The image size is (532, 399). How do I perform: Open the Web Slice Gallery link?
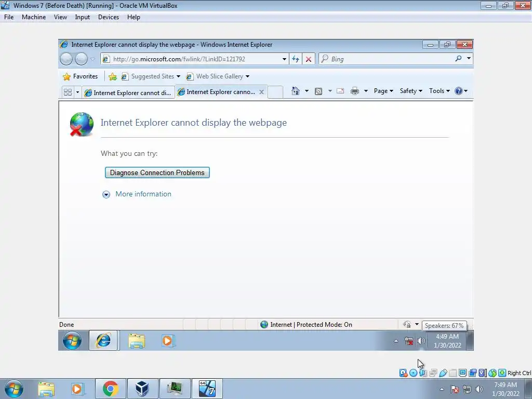(x=218, y=76)
